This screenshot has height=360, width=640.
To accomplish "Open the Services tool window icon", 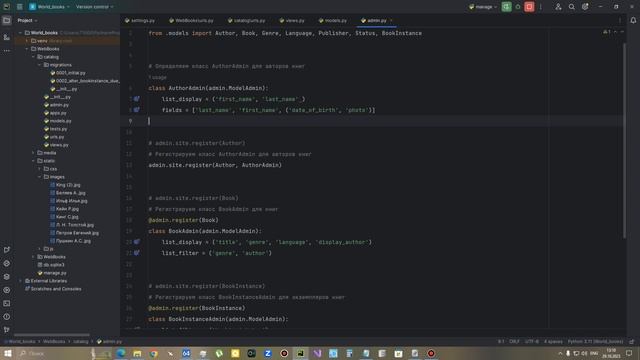I will tap(7, 290).
